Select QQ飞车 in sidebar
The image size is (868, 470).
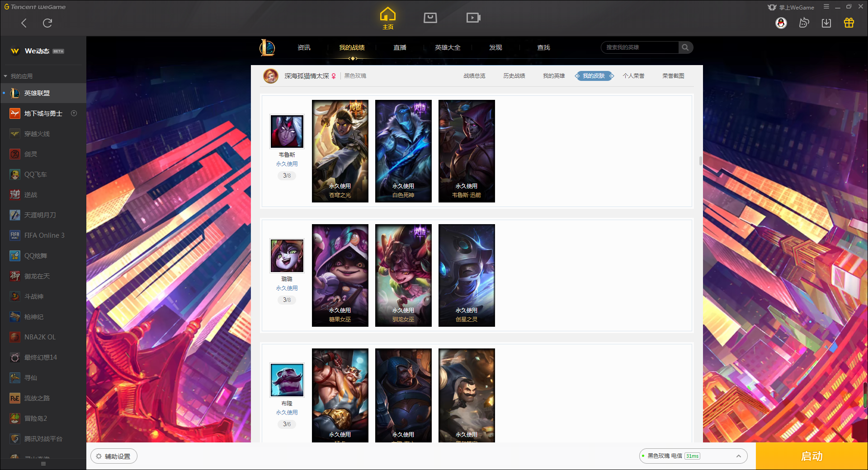[43, 174]
